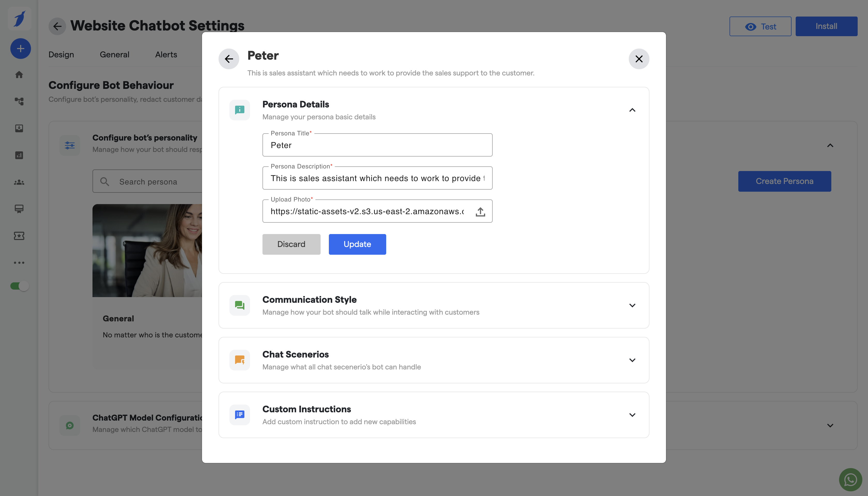The width and height of the screenshot is (868, 496).
Task: Expand the Chat Scenerios section
Action: coord(632,360)
